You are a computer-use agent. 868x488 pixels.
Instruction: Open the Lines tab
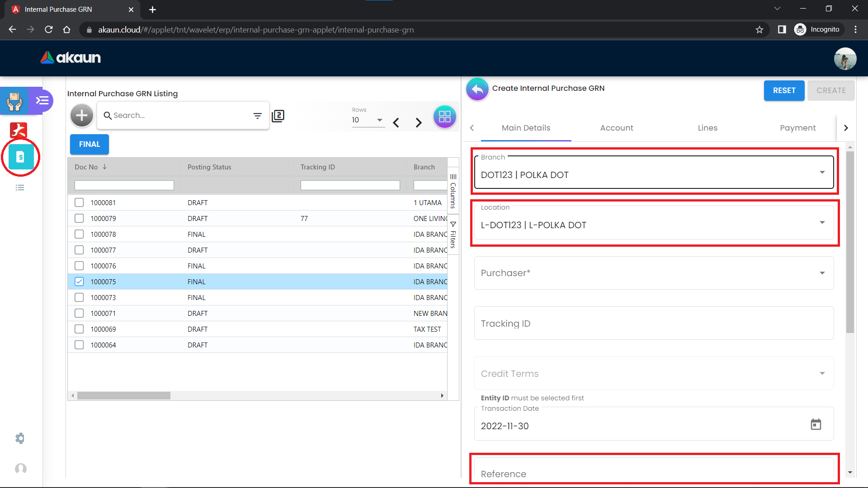pos(707,128)
